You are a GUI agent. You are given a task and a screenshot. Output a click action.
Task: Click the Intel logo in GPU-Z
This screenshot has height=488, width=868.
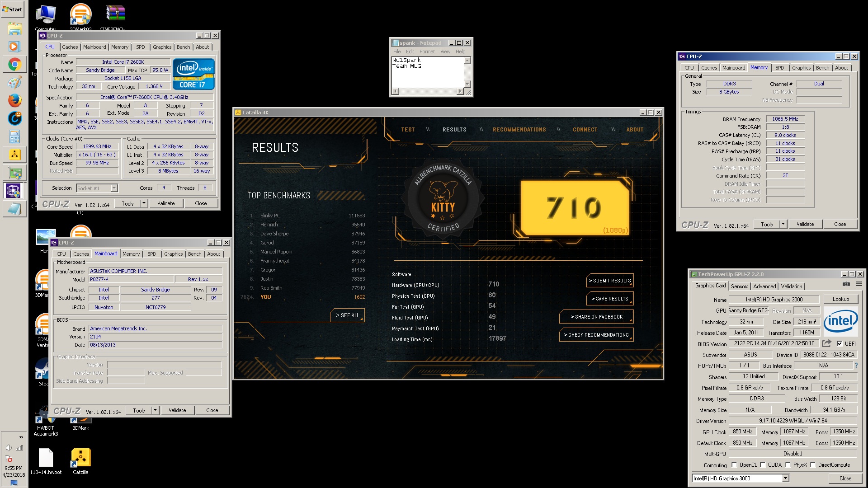840,321
